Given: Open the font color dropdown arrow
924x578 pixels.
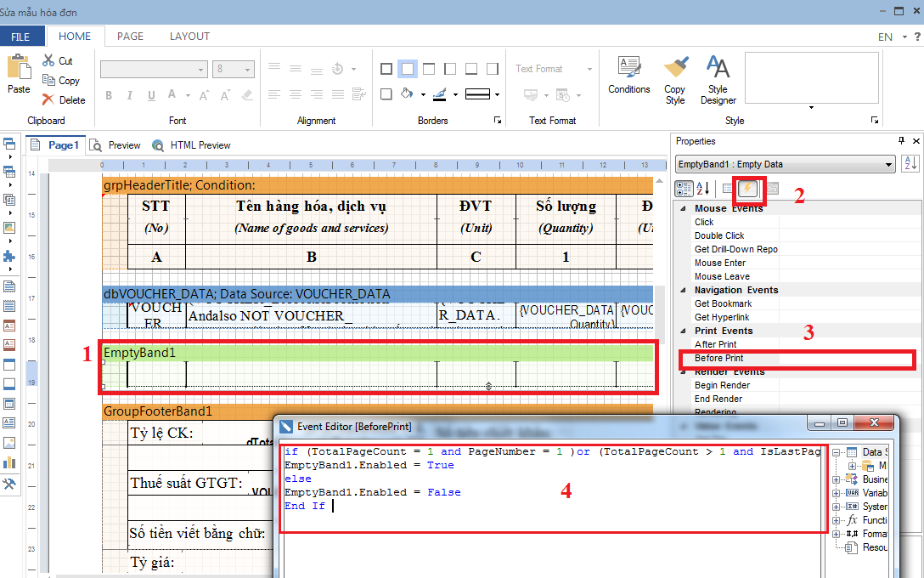Looking at the screenshot, I should (188, 95).
